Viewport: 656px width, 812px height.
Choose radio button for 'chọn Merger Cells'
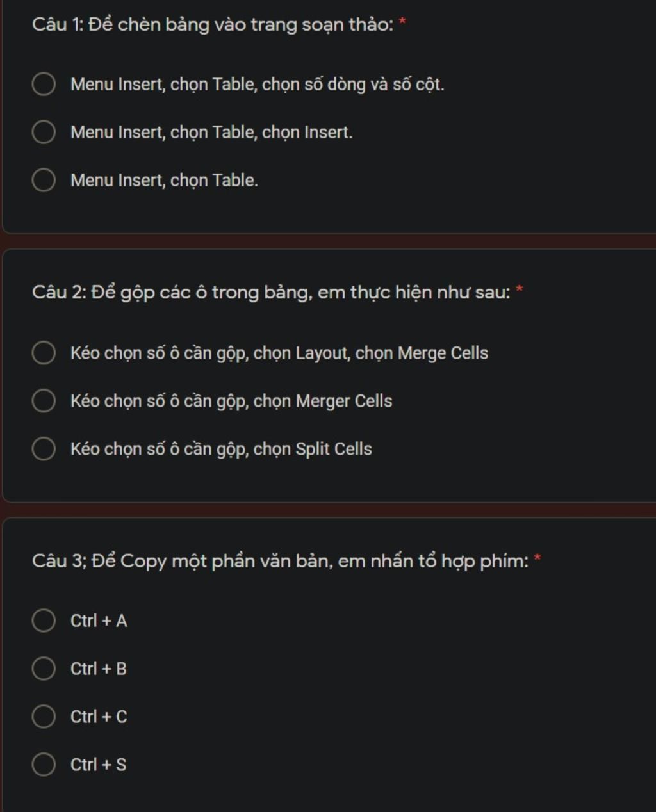pyautogui.click(x=44, y=400)
